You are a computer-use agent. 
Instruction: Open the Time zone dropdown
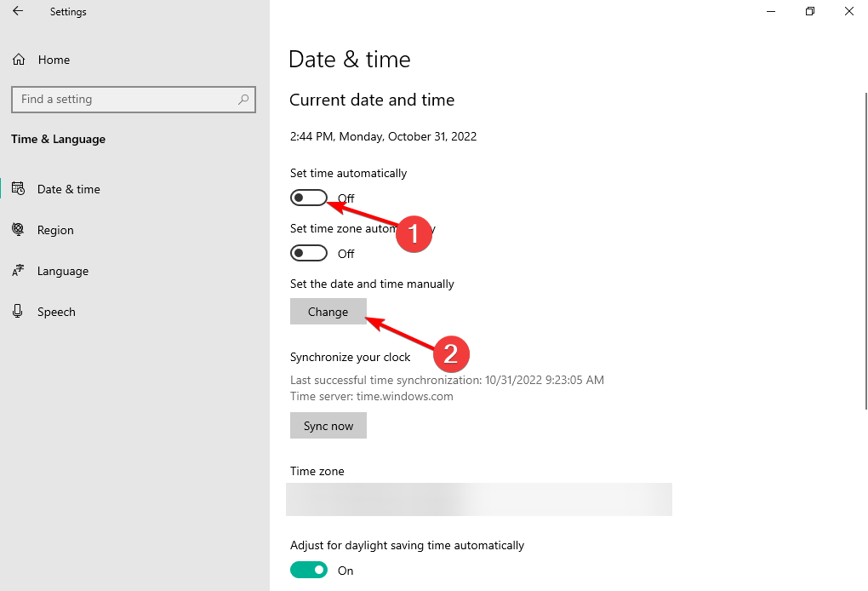479,499
